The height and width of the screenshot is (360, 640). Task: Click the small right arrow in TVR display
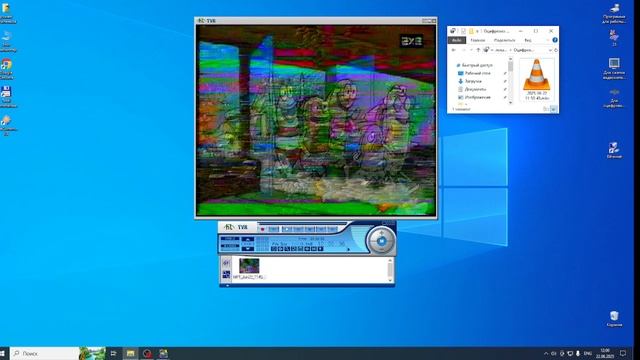349,249
